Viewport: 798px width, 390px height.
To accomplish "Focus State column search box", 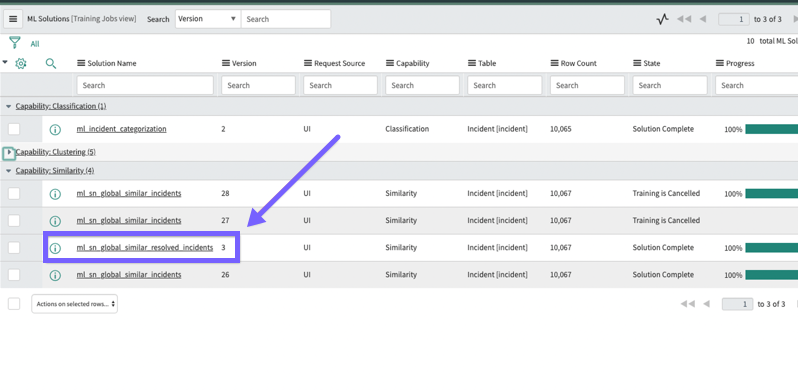I will click(x=670, y=85).
